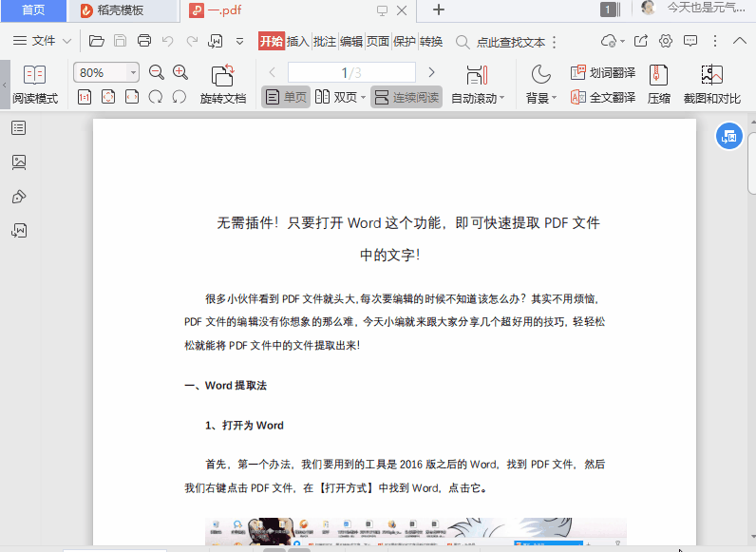Click the convert icon in the left sidebar

(x=19, y=231)
